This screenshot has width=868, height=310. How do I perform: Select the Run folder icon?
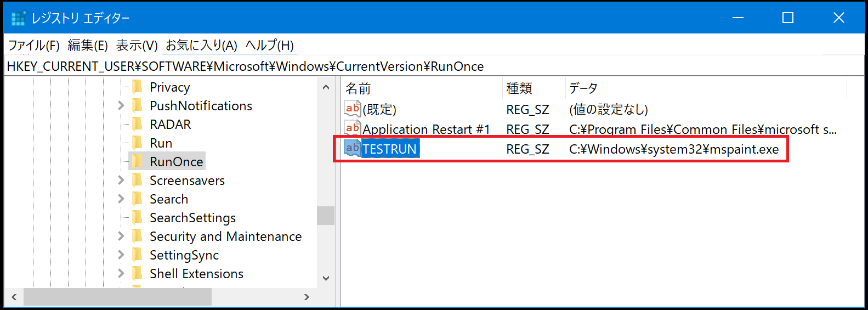coord(138,143)
